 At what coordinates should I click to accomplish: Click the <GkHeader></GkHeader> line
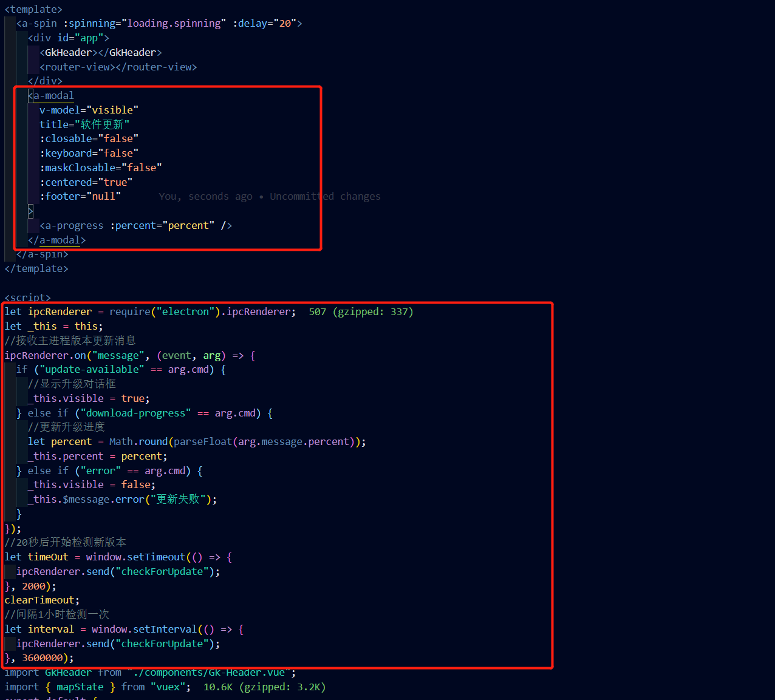tap(101, 53)
